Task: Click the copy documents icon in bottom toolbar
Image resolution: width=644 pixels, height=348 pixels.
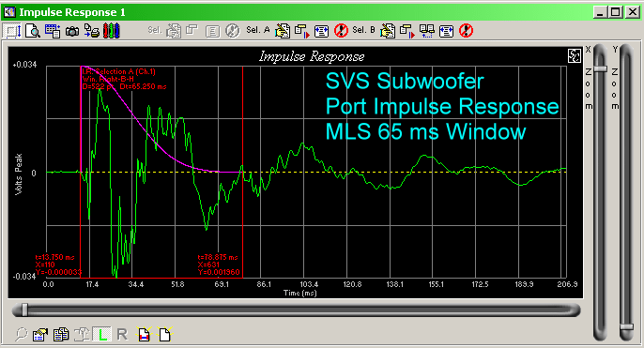Action: pos(61,335)
